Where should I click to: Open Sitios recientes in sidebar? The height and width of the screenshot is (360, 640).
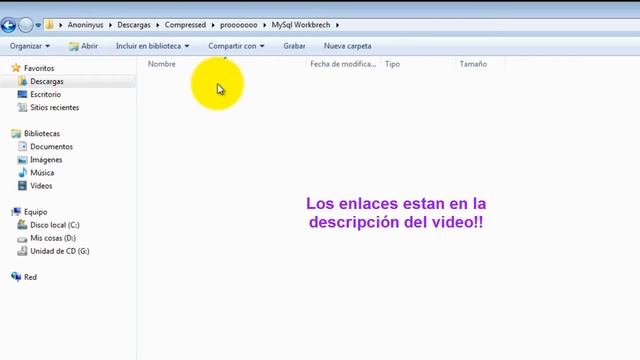54,107
